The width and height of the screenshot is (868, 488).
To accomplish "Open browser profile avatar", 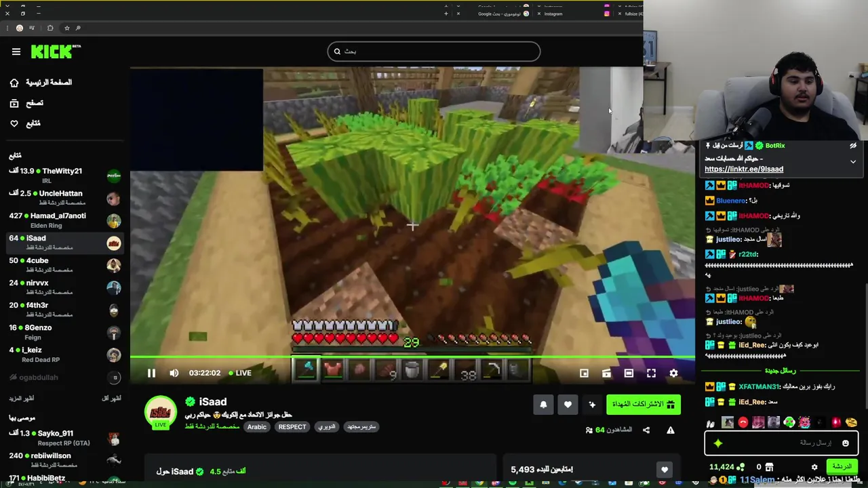I will (x=20, y=28).
